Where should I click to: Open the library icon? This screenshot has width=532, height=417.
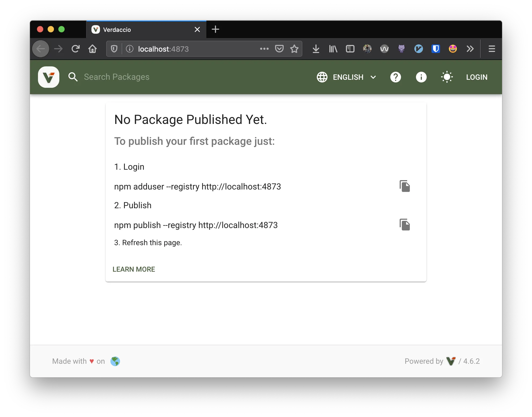333,49
